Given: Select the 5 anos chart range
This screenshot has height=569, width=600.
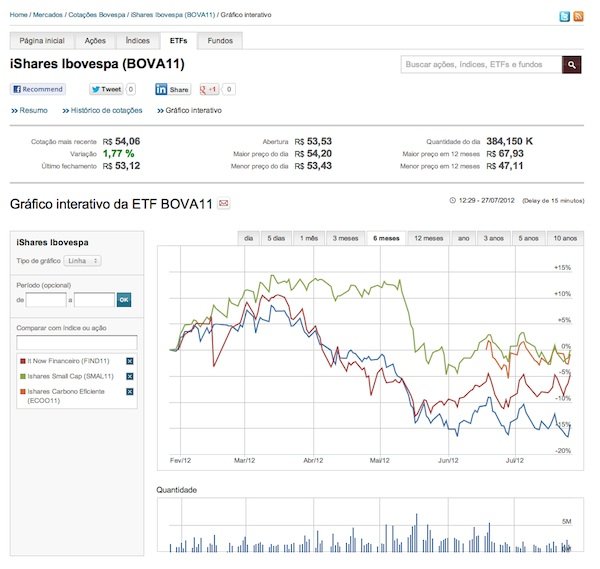Looking at the screenshot, I should tap(528, 238).
